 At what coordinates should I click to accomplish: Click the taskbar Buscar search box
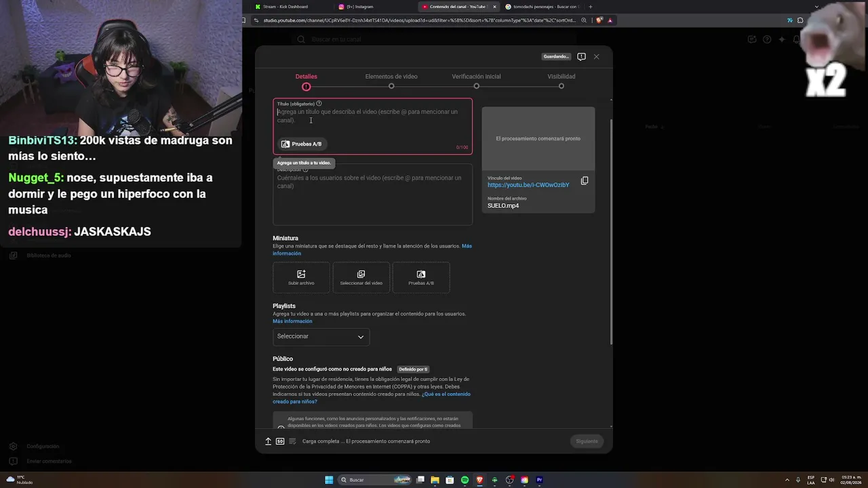376,480
